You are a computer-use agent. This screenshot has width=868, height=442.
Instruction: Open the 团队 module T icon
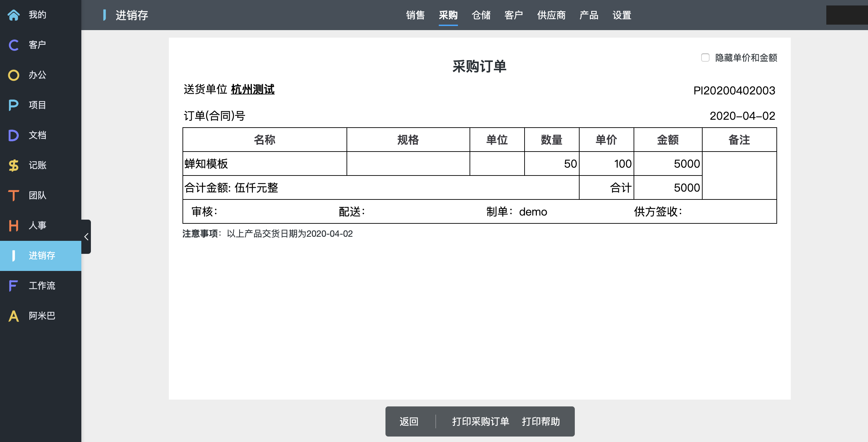[x=14, y=196]
